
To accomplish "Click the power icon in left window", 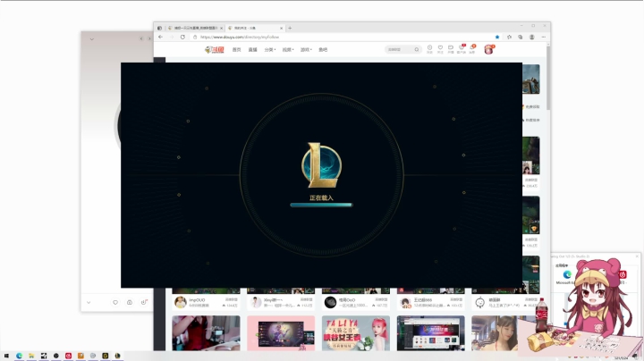I will (144, 302).
